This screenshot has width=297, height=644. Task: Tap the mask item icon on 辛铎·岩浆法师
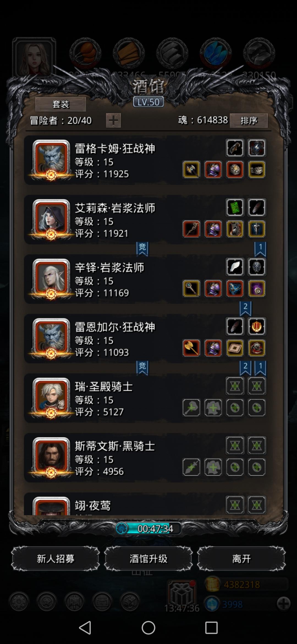click(257, 267)
